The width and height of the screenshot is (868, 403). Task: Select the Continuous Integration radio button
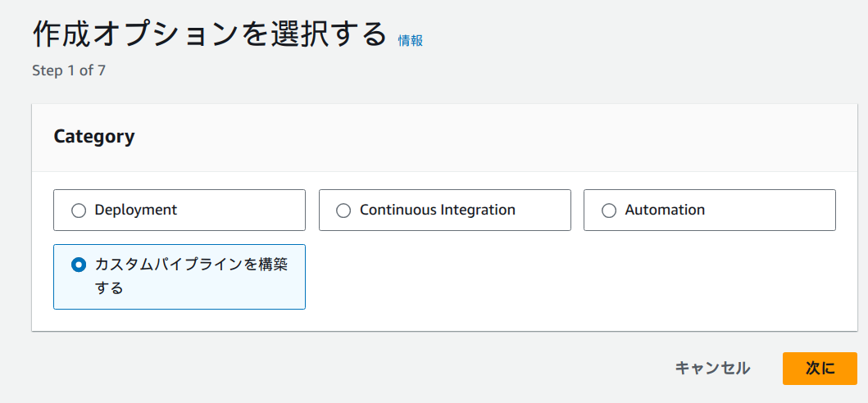coord(344,211)
